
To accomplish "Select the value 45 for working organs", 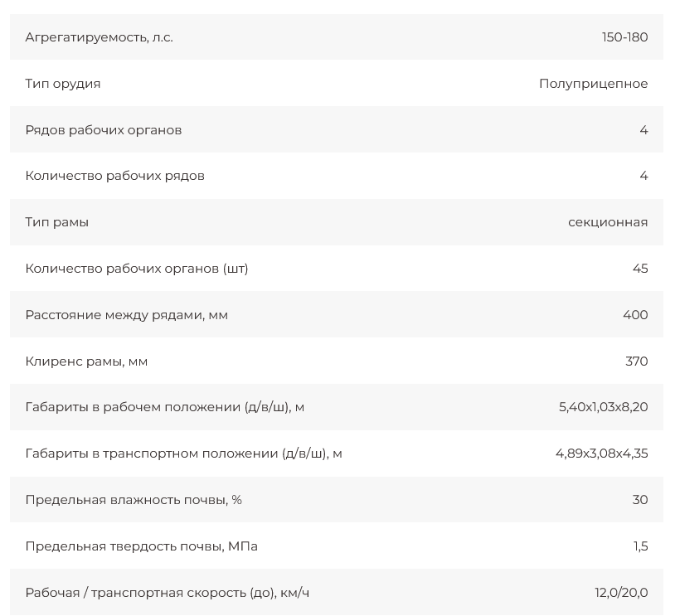I will [x=639, y=269].
